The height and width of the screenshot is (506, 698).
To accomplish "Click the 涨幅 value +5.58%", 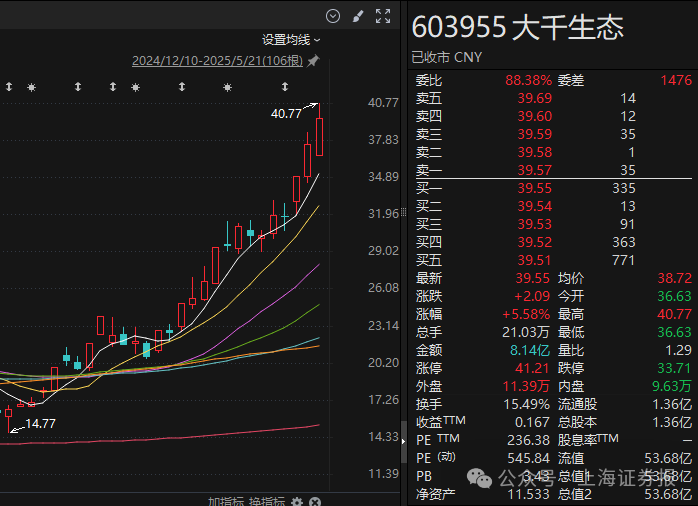I will [x=526, y=315].
